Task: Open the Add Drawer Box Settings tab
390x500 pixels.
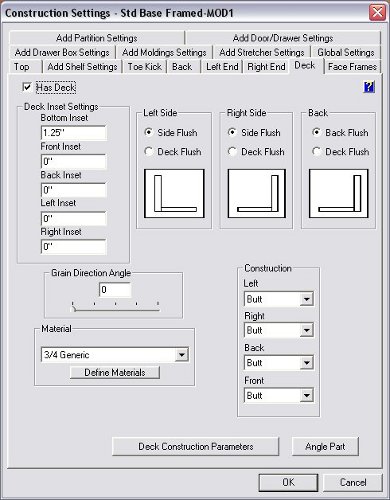Action: pos(62,53)
